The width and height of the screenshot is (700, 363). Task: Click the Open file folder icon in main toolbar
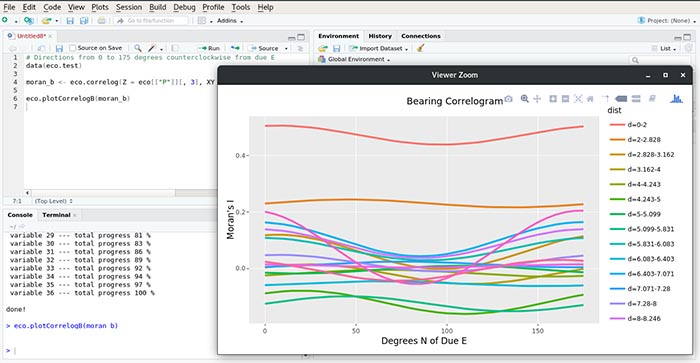(x=47, y=21)
